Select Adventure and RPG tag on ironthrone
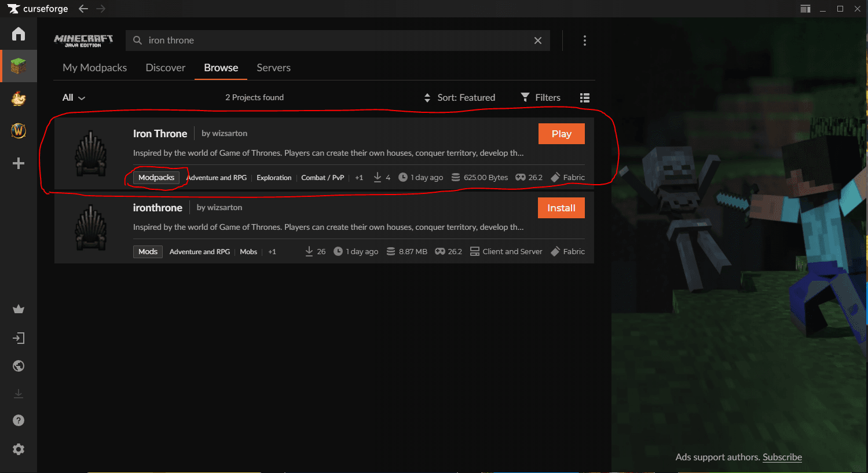Image resolution: width=868 pixels, height=473 pixels. click(x=200, y=252)
